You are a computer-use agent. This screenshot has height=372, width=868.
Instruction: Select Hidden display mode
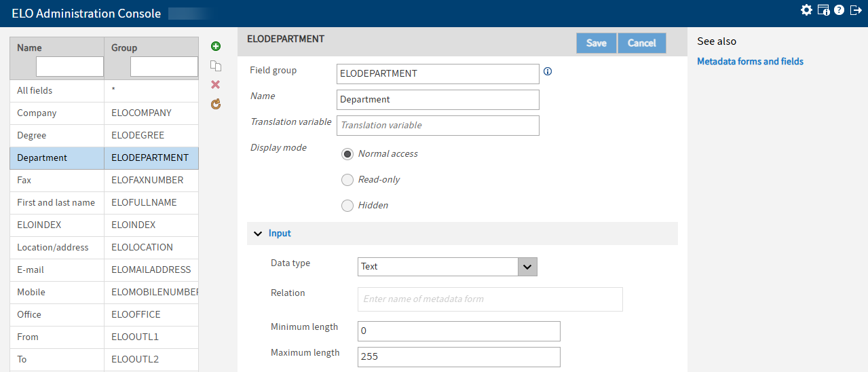pos(347,206)
